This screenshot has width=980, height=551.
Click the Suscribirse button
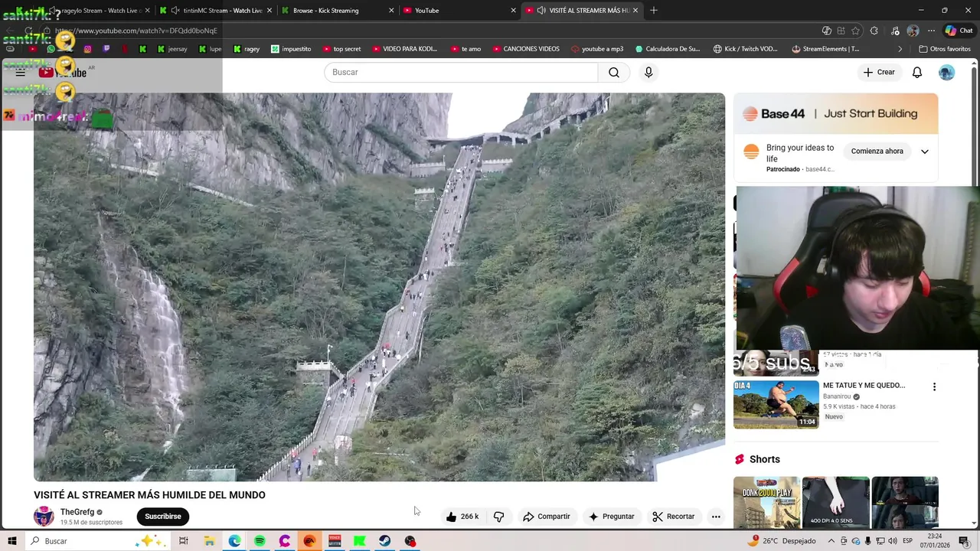[163, 517]
